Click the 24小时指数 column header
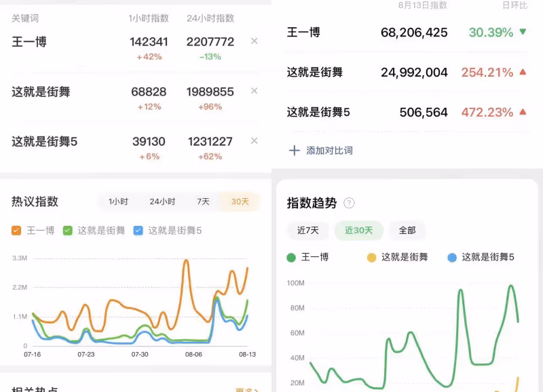This screenshot has height=392, width=543. point(210,18)
